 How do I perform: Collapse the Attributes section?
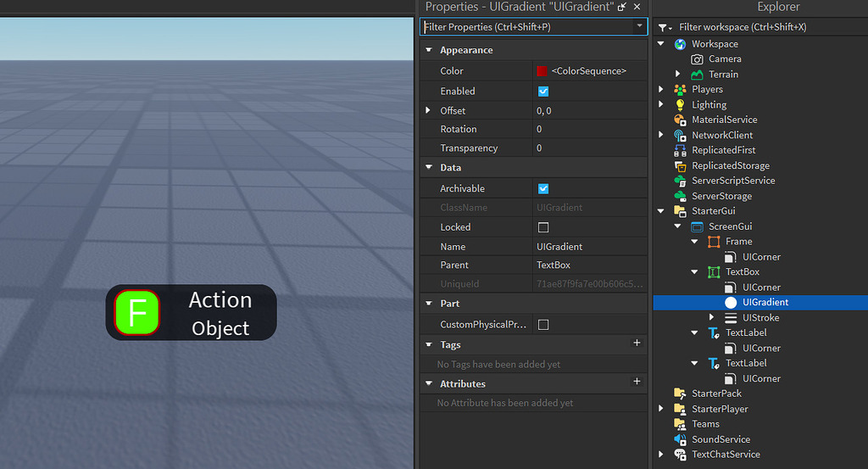tap(428, 383)
